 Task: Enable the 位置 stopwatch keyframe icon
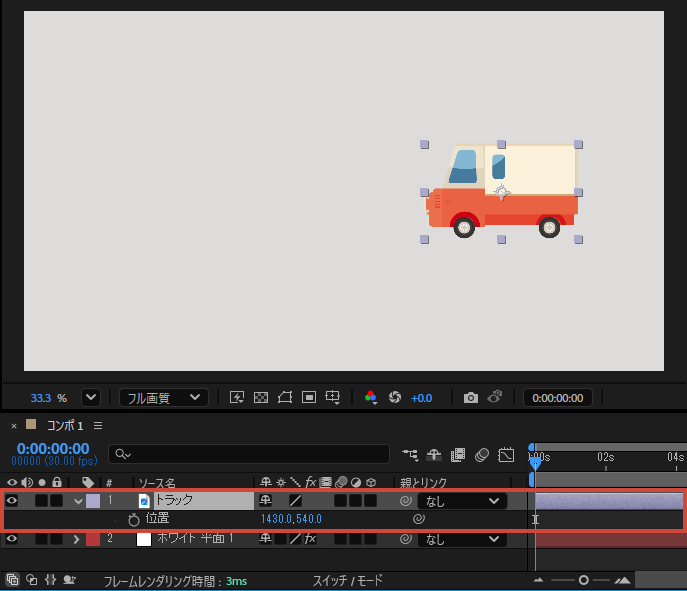point(134,520)
